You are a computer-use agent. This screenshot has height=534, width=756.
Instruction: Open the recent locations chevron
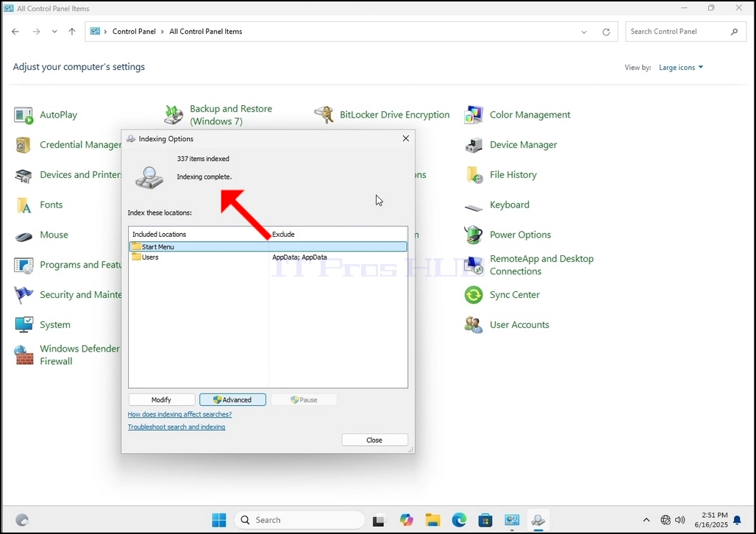54,32
